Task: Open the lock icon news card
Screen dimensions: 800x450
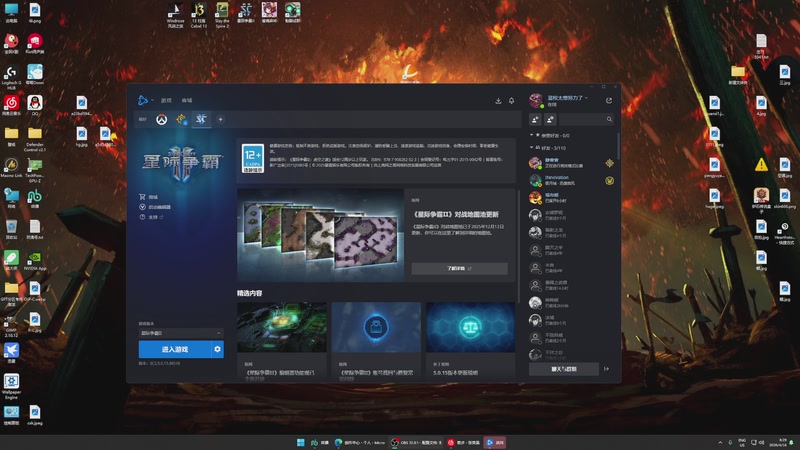Action: pos(376,339)
